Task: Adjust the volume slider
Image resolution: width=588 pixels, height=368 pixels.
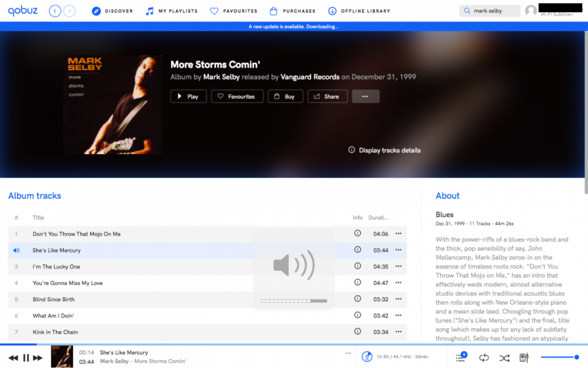Action: click(559, 357)
